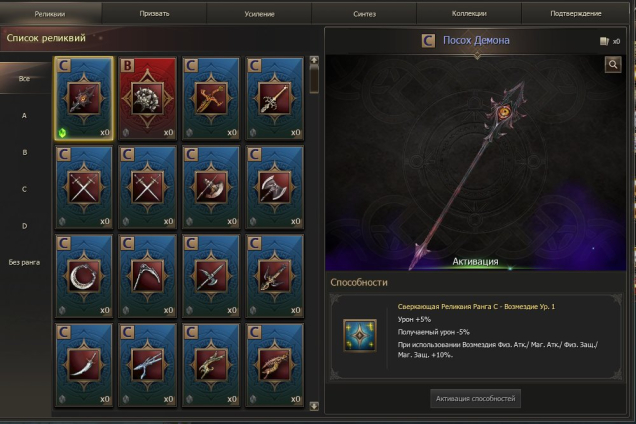Click the scroll up arrow of relic list
This screenshot has width=636, height=424.
(x=314, y=60)
